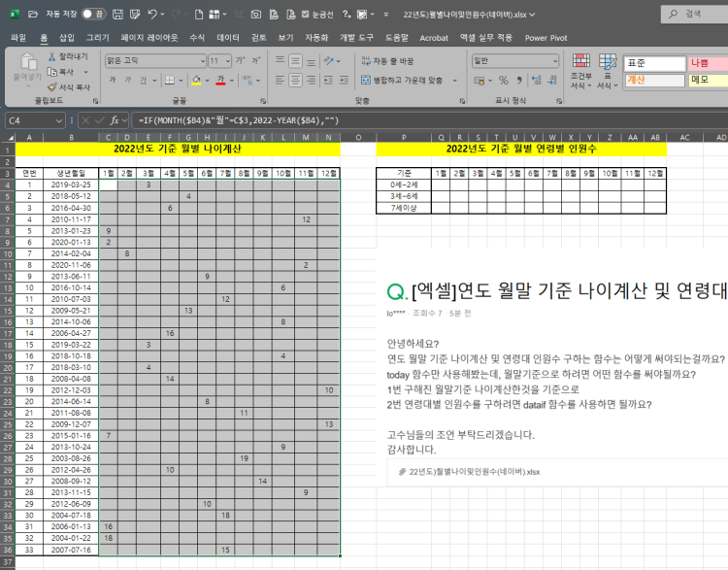
Task: Click the yellow fill color button
Action: (x=196, y=81)
